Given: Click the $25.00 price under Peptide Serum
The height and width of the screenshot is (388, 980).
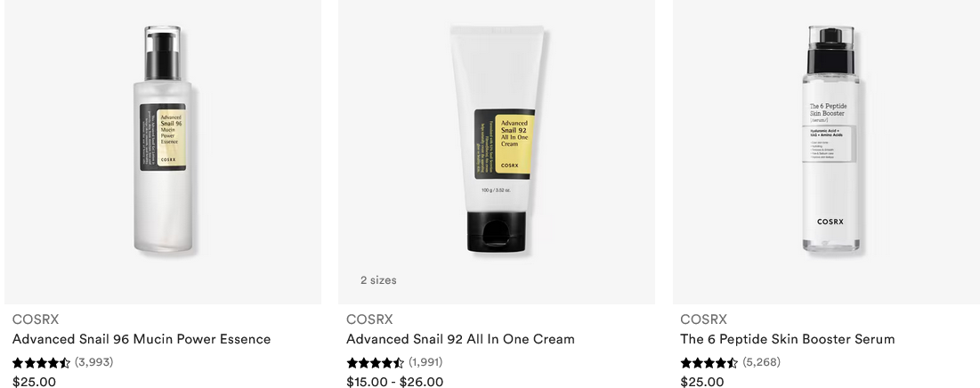Looking at the screenshot, I should pos(702,382).
